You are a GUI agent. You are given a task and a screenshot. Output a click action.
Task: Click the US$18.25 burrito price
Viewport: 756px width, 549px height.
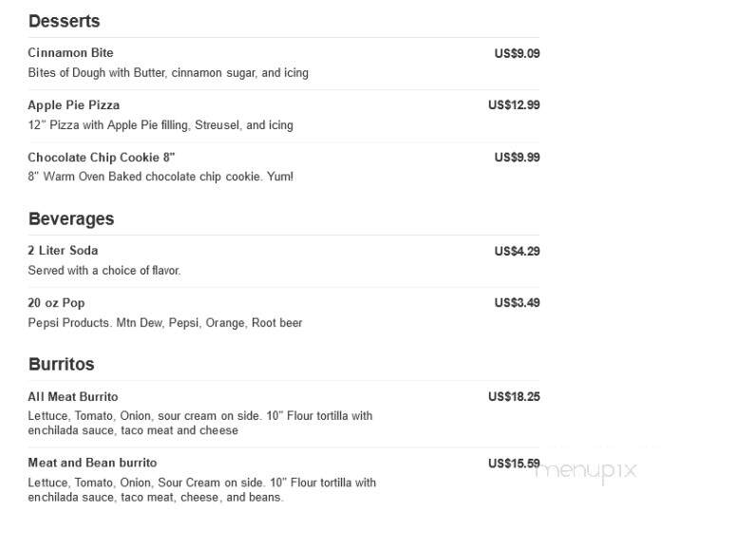pos(514,397)
